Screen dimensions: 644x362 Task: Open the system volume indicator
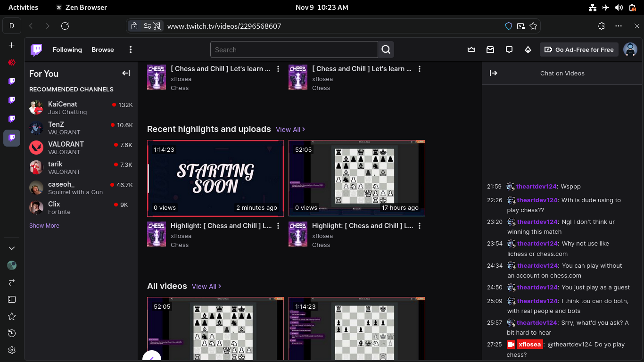tap(619, 7)
